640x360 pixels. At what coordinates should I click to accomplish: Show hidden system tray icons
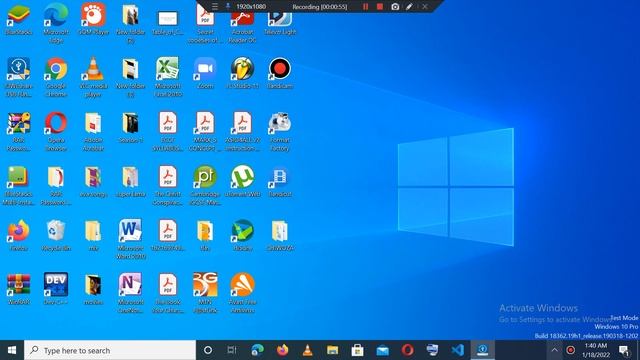click(x=554, y=350)
